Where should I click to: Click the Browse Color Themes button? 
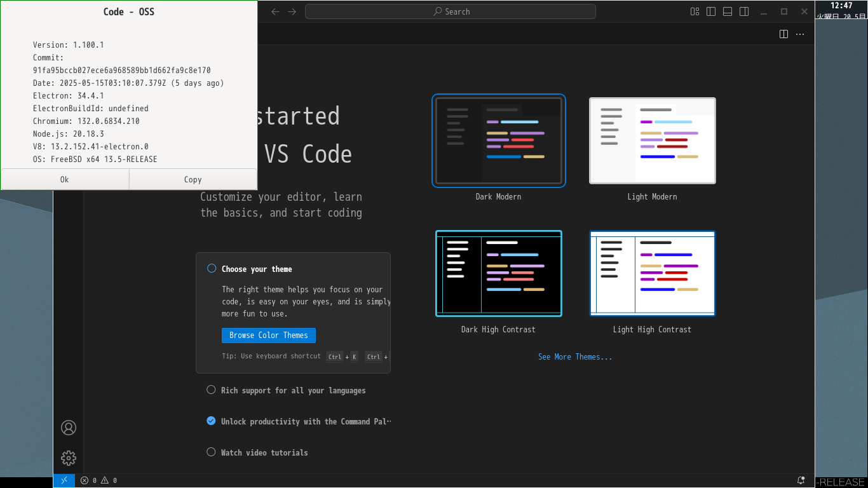coord(269,335)
